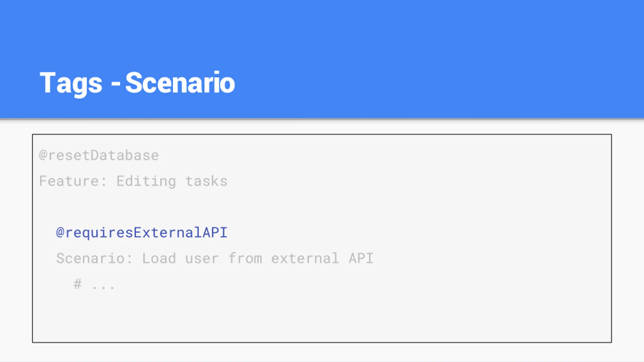Click the word "external" in the scenario line
Viewport: 644px width, 362px height.
(305, 258)
